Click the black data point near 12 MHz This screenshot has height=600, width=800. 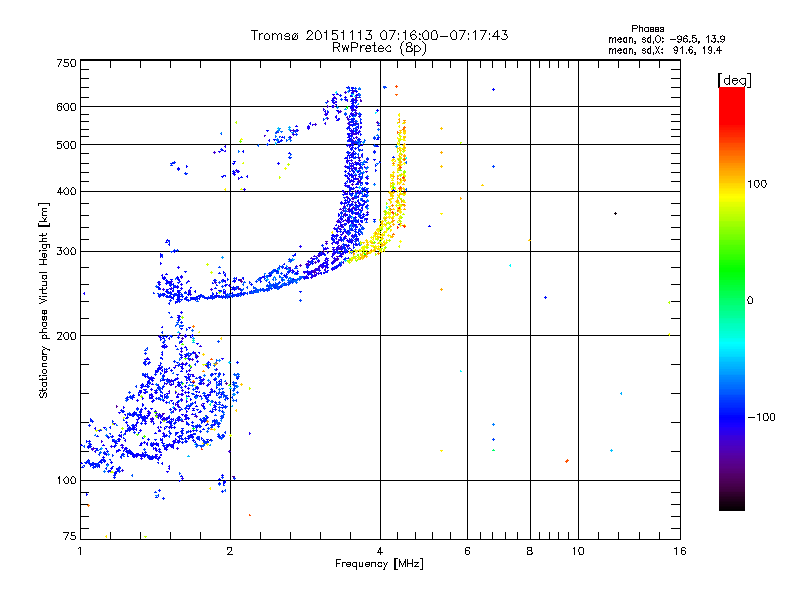(x=615, y=214)
